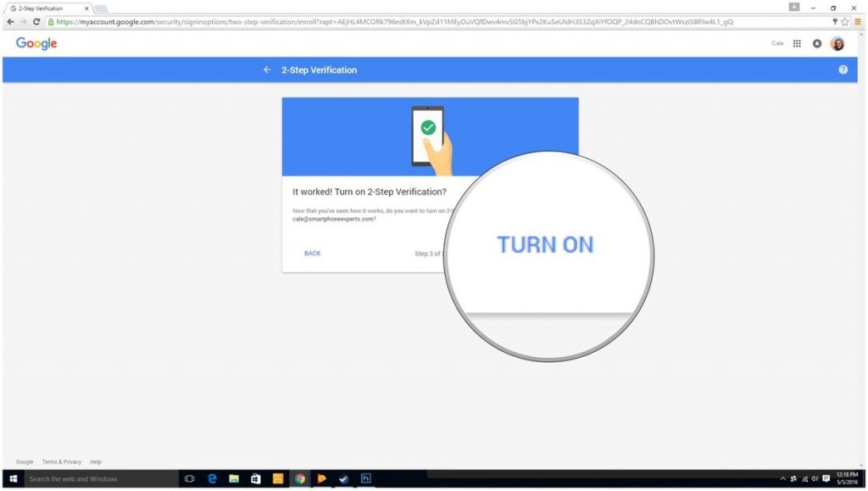Screen dimensions: 868x491
Task: Open the account profile avatar
Action: pos(837,44)
